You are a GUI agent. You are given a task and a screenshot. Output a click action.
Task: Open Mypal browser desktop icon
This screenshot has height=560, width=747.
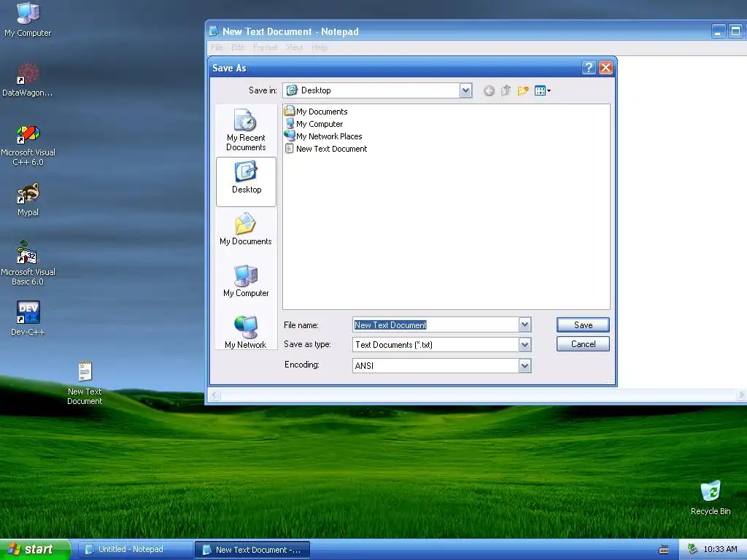click(x=28, y=199)
